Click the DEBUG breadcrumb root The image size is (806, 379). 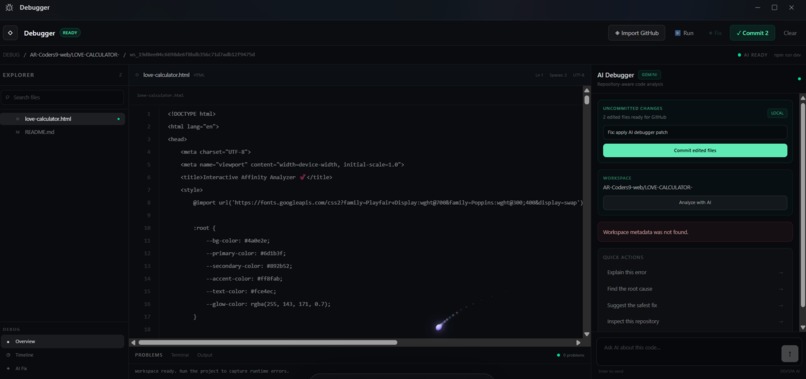point(11,55)
